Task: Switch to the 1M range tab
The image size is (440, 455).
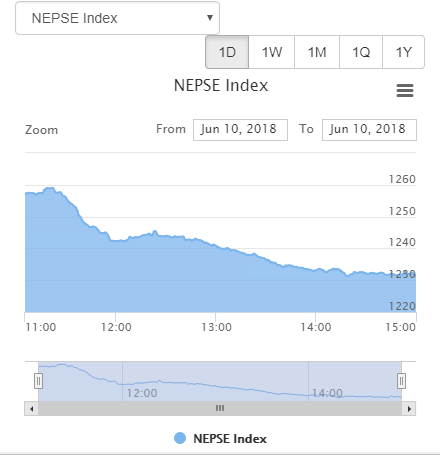Action: 317,52
